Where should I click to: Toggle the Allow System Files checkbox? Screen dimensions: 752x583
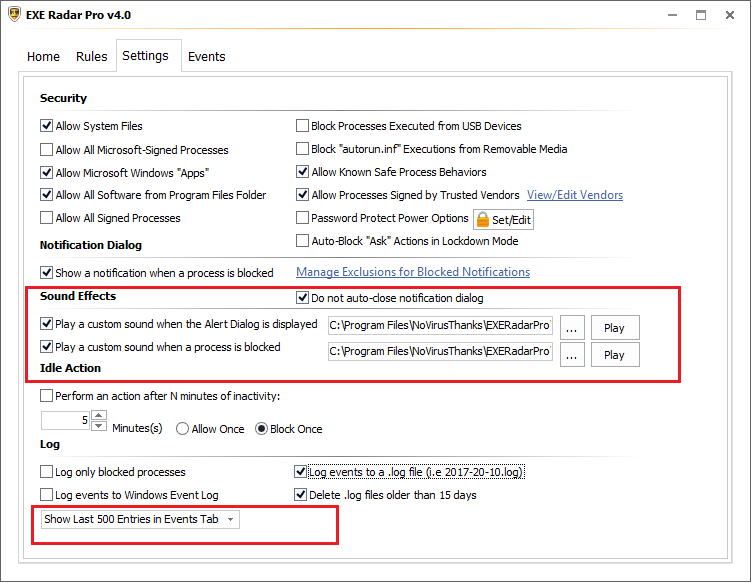coord(47,126)
